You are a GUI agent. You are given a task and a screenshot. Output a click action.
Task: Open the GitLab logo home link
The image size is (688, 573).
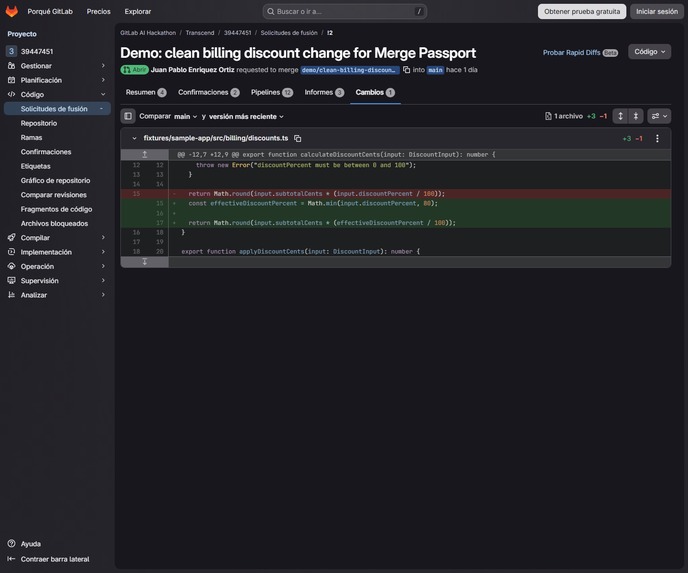click(x=12, y=11)
